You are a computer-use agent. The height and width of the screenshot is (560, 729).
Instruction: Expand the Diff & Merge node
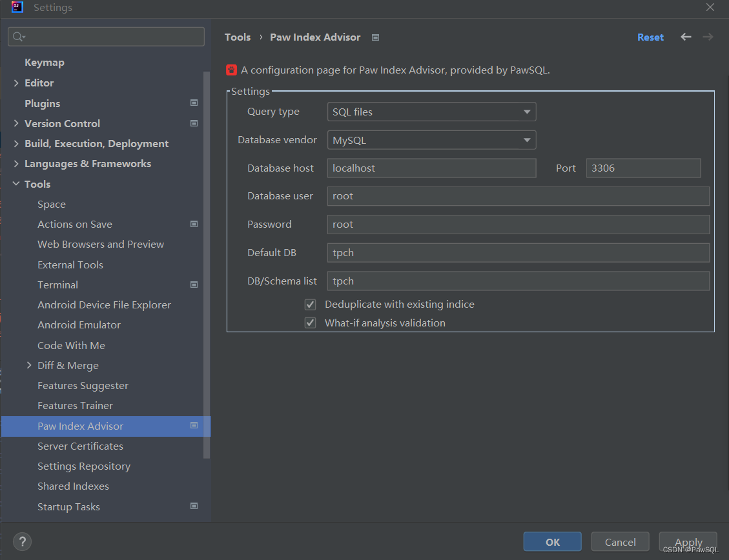[x=29, y=365]
